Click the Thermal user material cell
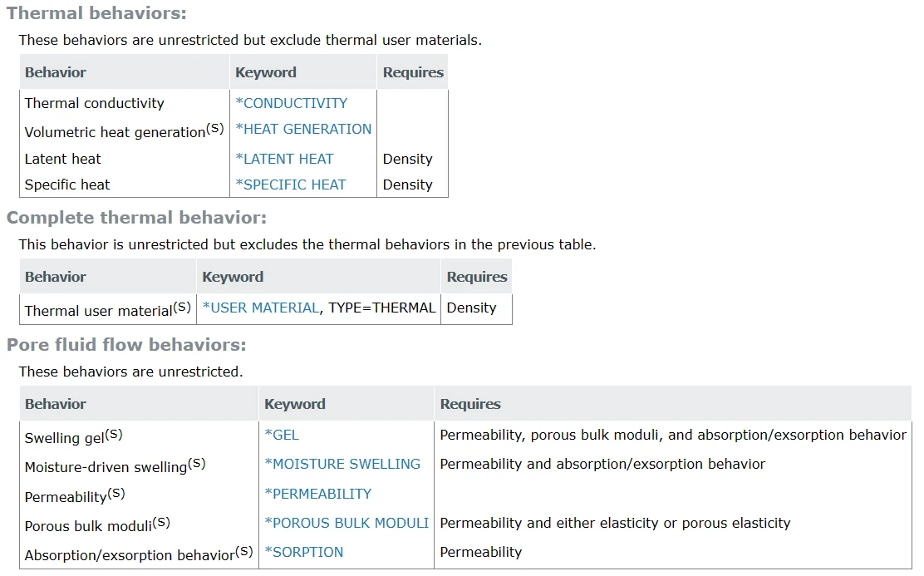 [108, 309]
